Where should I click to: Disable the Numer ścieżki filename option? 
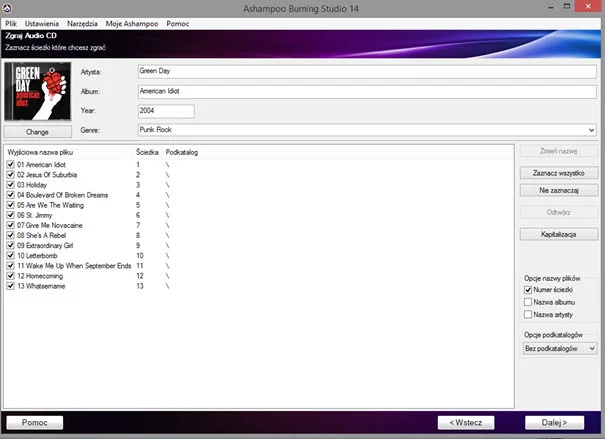[x=528, y=290]
